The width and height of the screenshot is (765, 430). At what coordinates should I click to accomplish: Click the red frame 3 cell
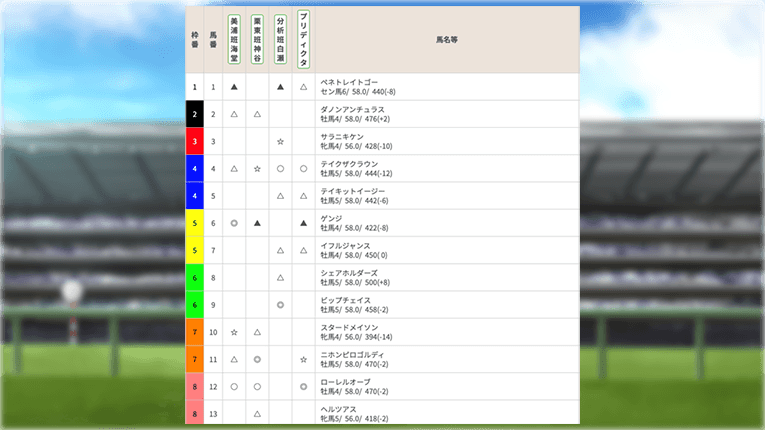click(x=195, y=142)
